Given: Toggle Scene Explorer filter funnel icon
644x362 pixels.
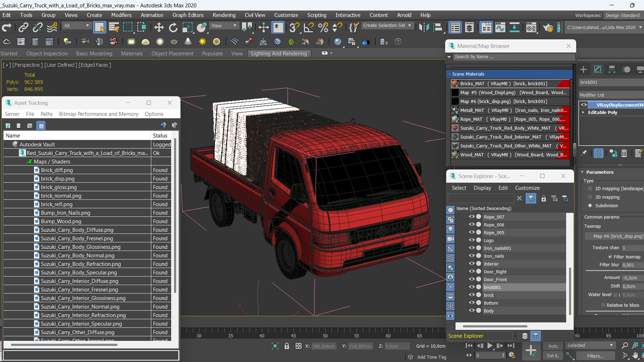Looking at the screenshot, I should 531,198.
